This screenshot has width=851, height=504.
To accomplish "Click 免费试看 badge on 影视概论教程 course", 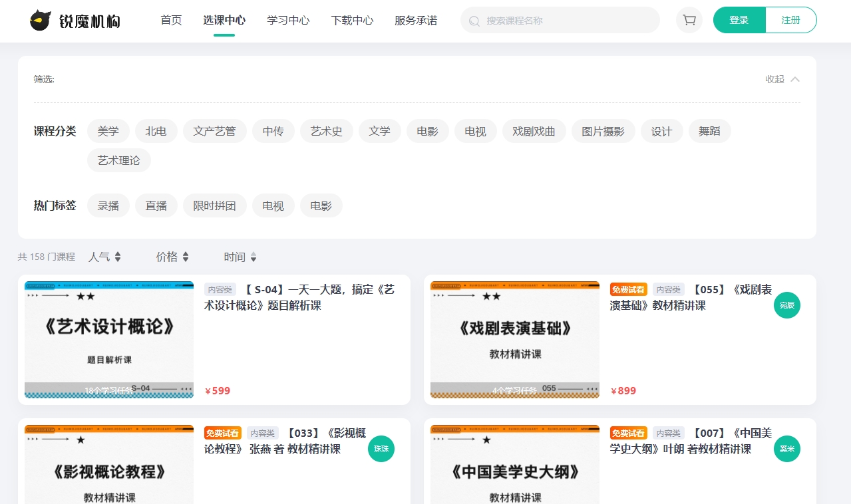I will (x=223, y=433).
